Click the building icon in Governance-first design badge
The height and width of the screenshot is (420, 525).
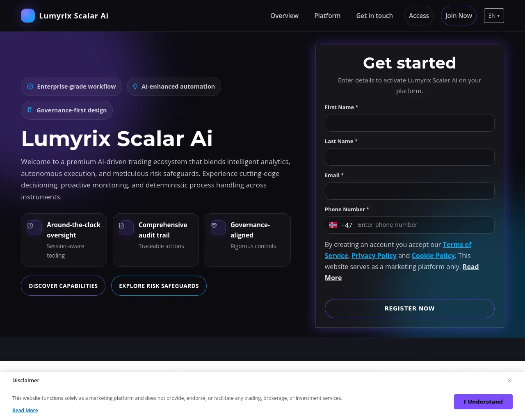pyautogui.click(x=30, y=110)
